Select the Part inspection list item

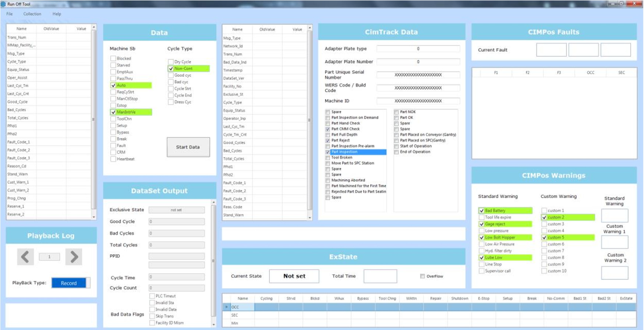coord(358,152)
